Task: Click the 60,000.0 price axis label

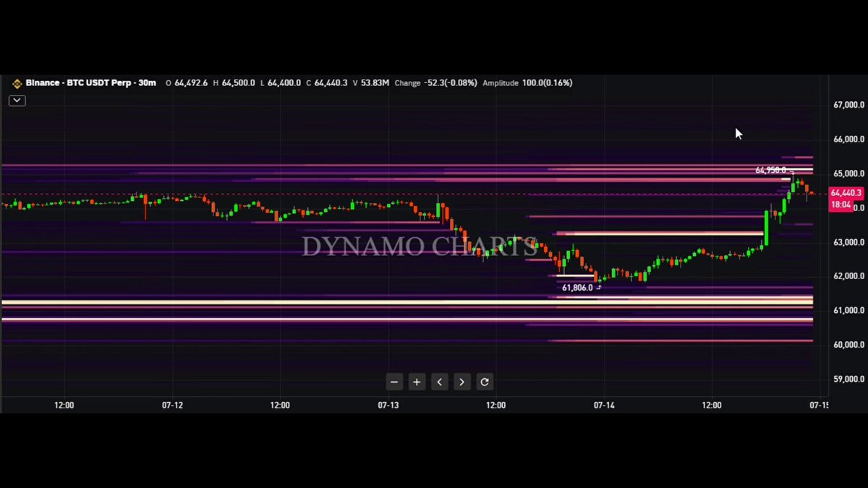Action: pyautogui.click(x=848, y=345)
